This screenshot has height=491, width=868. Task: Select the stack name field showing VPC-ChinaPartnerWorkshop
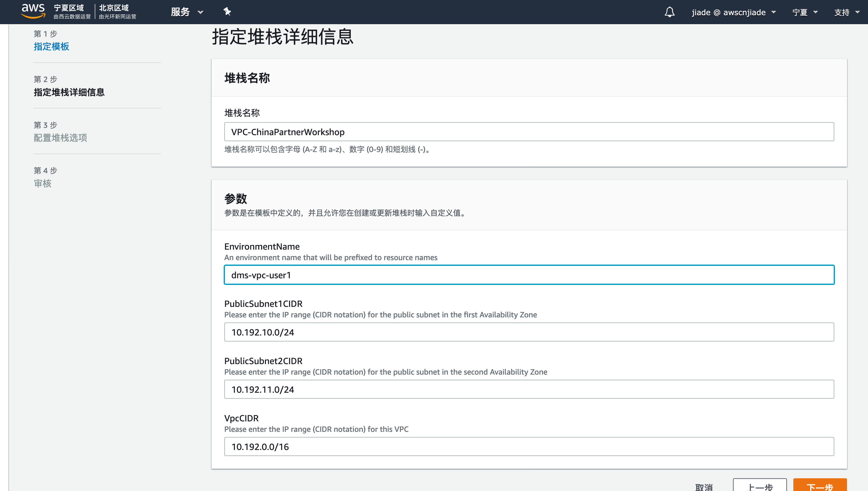529,132
